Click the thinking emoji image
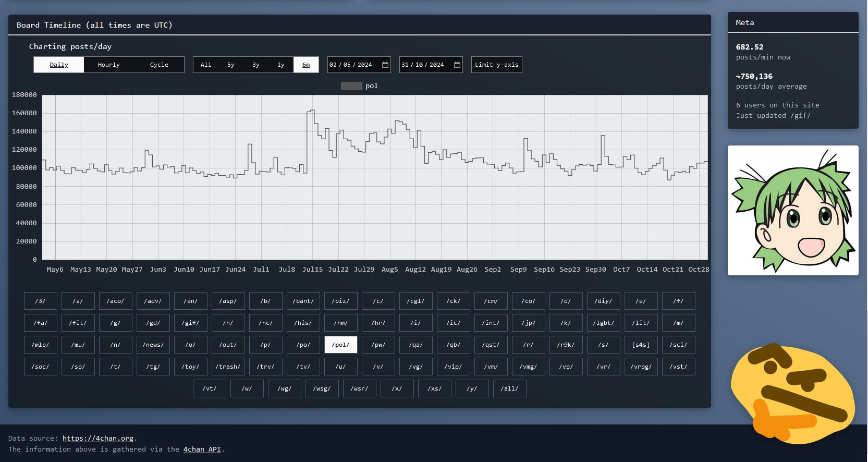This screenshot has height=462, width=868. [x=792, y=395]
